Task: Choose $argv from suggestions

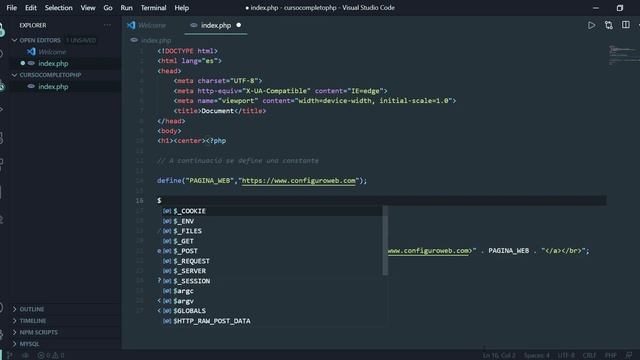Action: (x=272, y=301)
